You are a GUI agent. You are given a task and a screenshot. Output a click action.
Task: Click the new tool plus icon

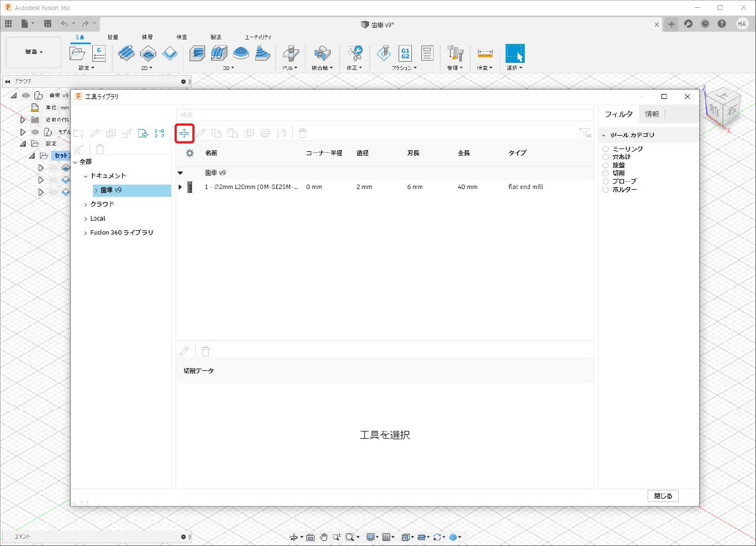[184, 133]
